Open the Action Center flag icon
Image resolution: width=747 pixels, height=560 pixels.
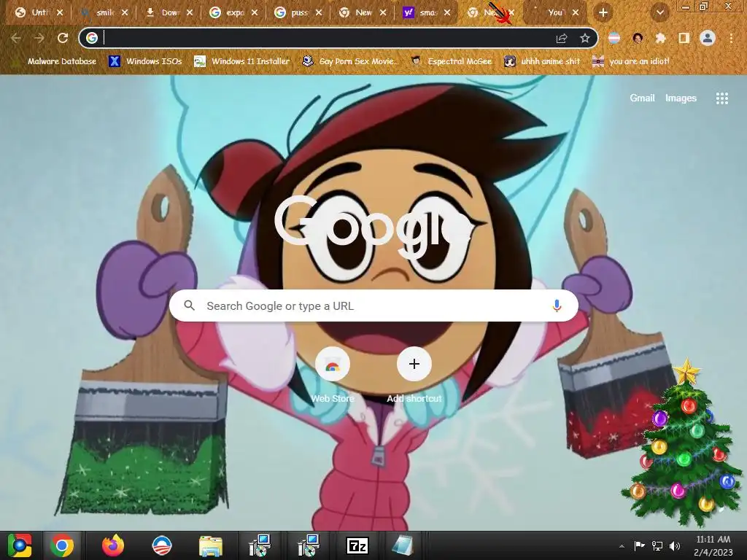(x=639, y=545)
